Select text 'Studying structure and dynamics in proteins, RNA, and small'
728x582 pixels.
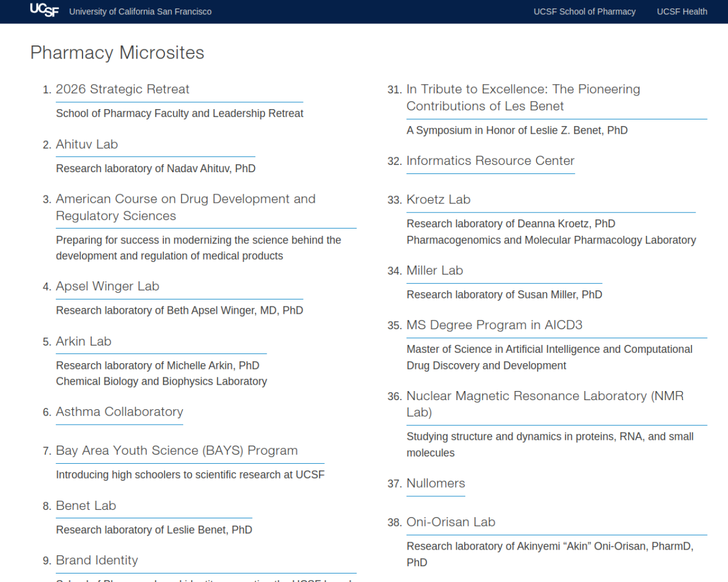[x=550, y=437]
